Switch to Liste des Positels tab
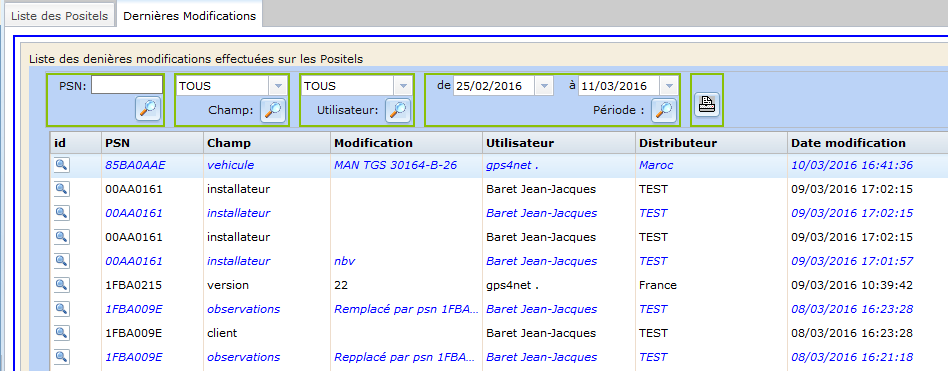Image resolution: width=948 pixels, height=371 pixels. pos(60,16)
